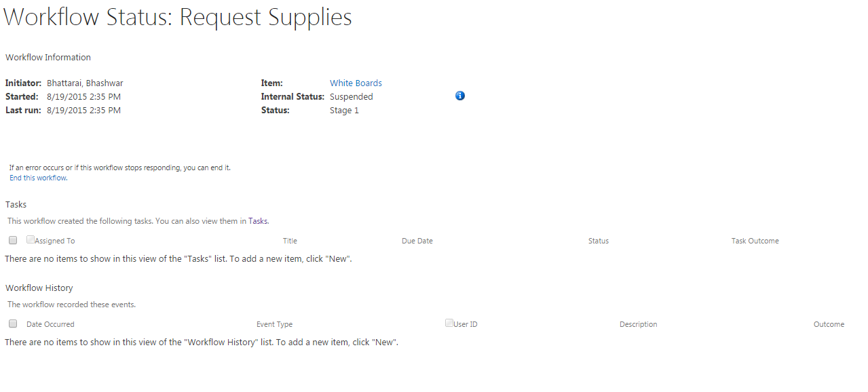Image resolution: width=868 pixels, height=392 pixels.
Task: Select the Task Outcome column header
Action: (755, 241)
